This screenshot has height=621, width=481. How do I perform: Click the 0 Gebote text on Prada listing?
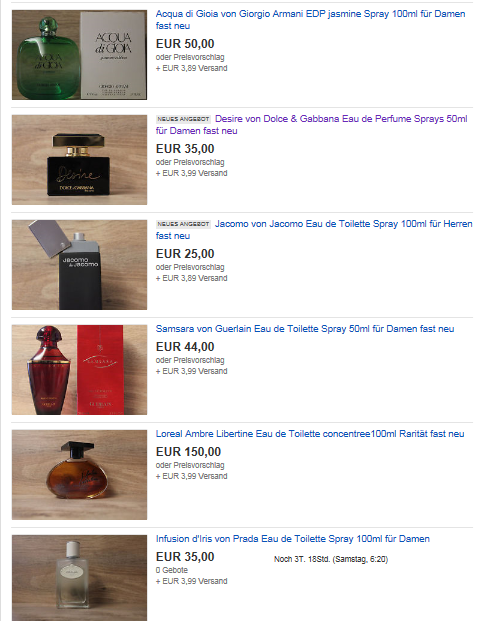pos(172,570)
